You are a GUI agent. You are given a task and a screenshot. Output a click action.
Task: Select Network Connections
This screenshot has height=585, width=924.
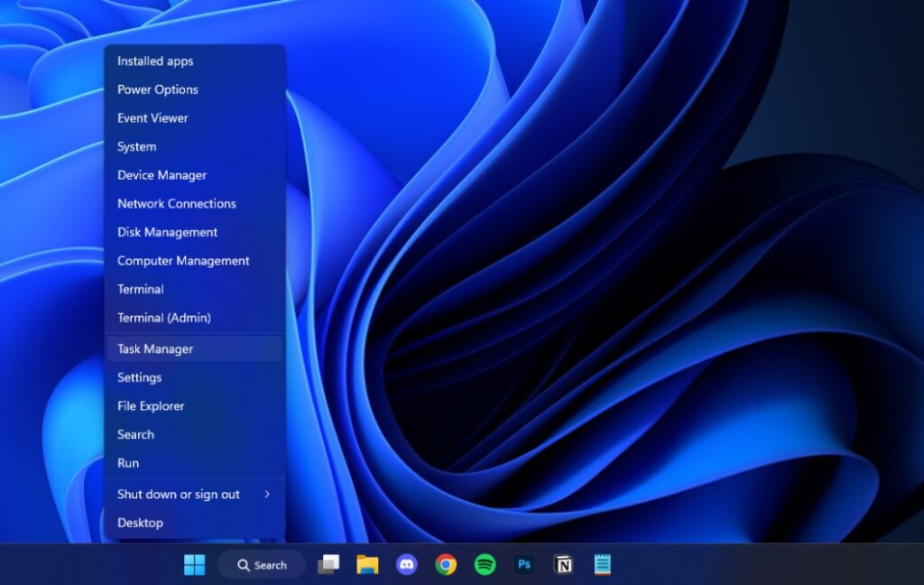195,203
